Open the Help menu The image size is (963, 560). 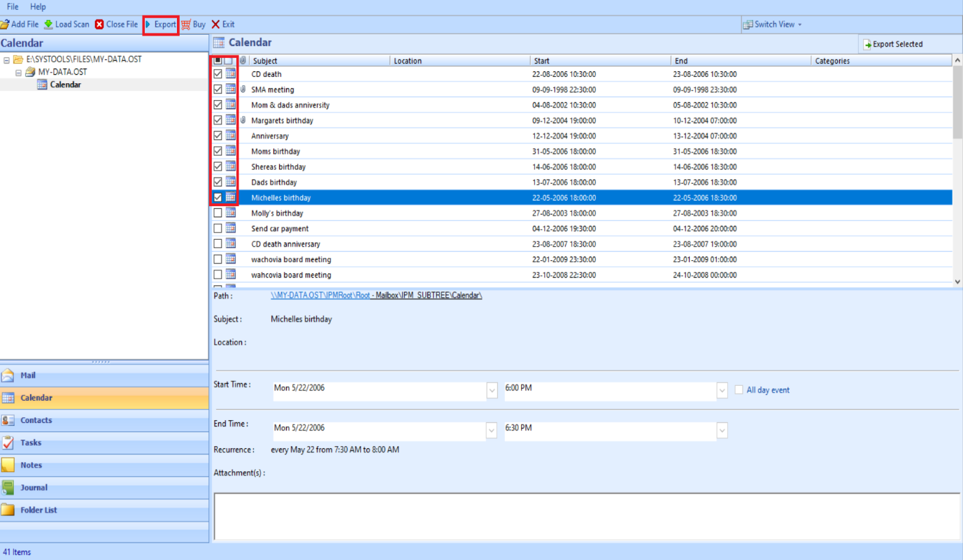pos(38,7)
